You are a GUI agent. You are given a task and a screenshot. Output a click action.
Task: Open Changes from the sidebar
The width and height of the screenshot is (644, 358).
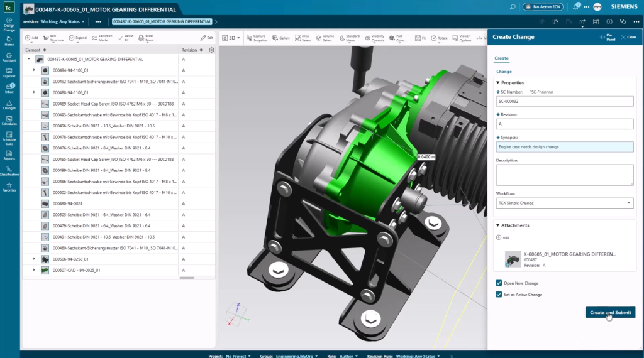(x=9, y=105)
